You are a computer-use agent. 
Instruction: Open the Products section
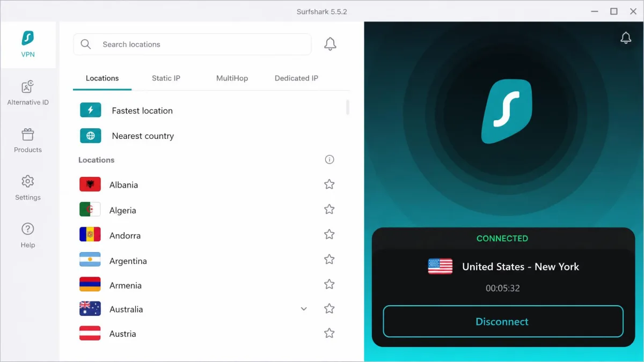tap(28, 140)
